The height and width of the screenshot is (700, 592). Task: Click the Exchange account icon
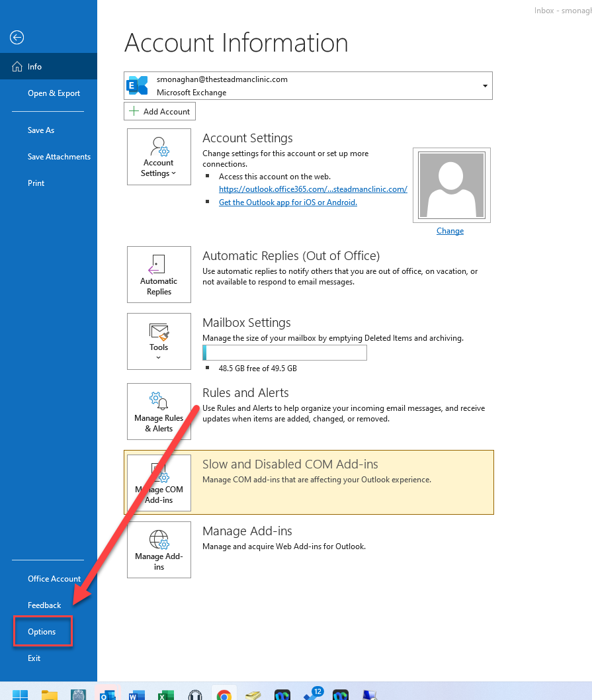(138, 85)
